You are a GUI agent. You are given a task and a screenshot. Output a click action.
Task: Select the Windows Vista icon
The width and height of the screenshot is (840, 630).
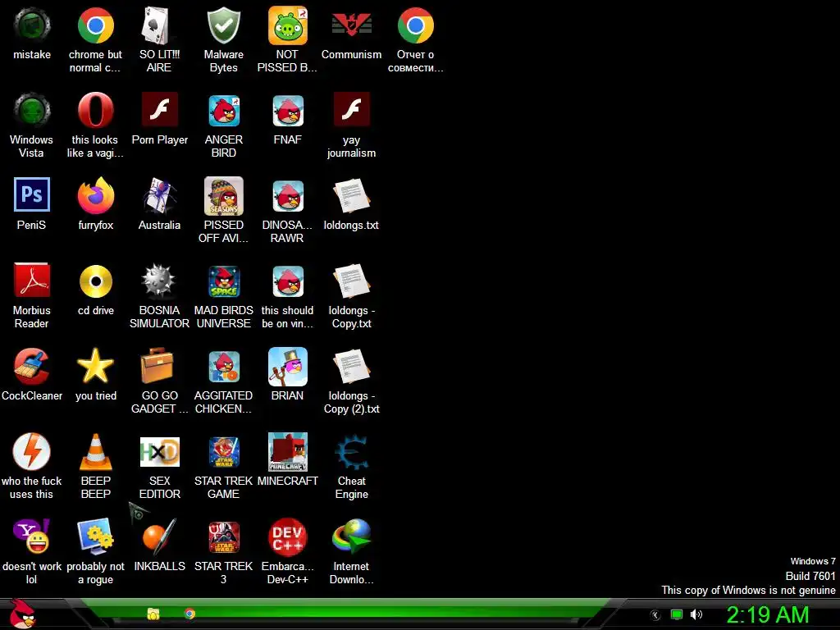click(x=32, y=111)
